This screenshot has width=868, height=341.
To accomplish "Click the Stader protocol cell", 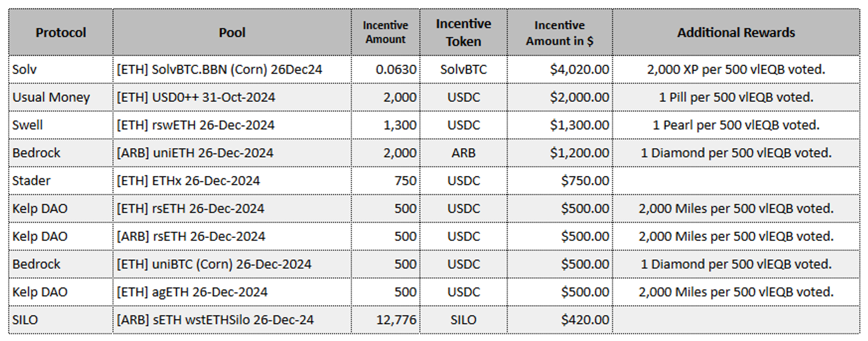I will (61, 181).
